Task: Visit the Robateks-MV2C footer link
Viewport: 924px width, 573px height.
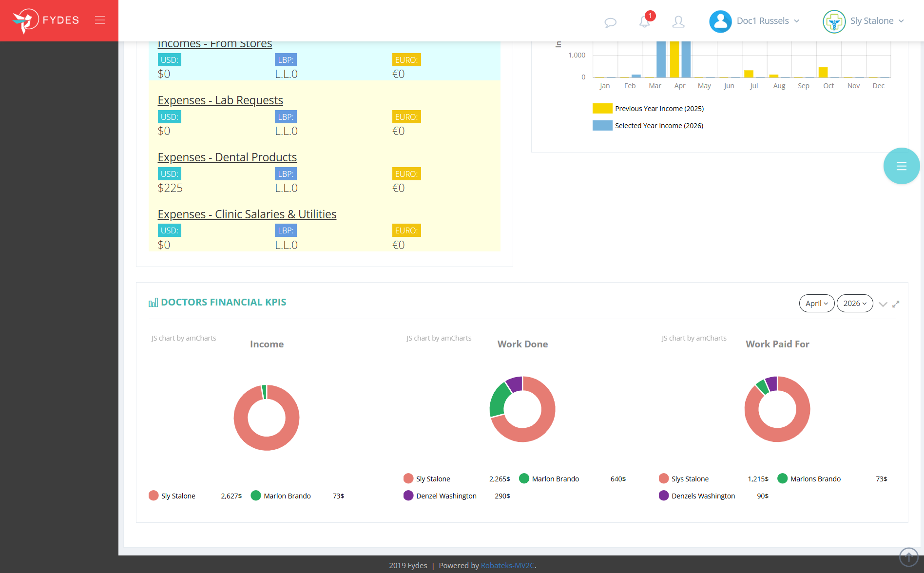Action: tap(508, 565)
